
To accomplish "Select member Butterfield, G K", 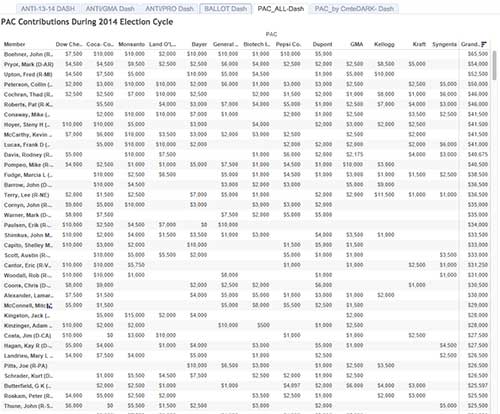I will (27, 386).
